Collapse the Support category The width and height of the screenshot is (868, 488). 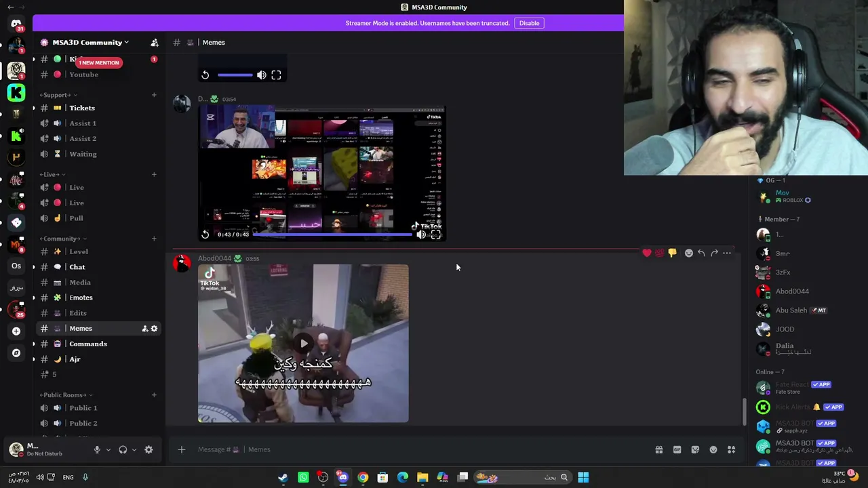(x=57, y=95)
